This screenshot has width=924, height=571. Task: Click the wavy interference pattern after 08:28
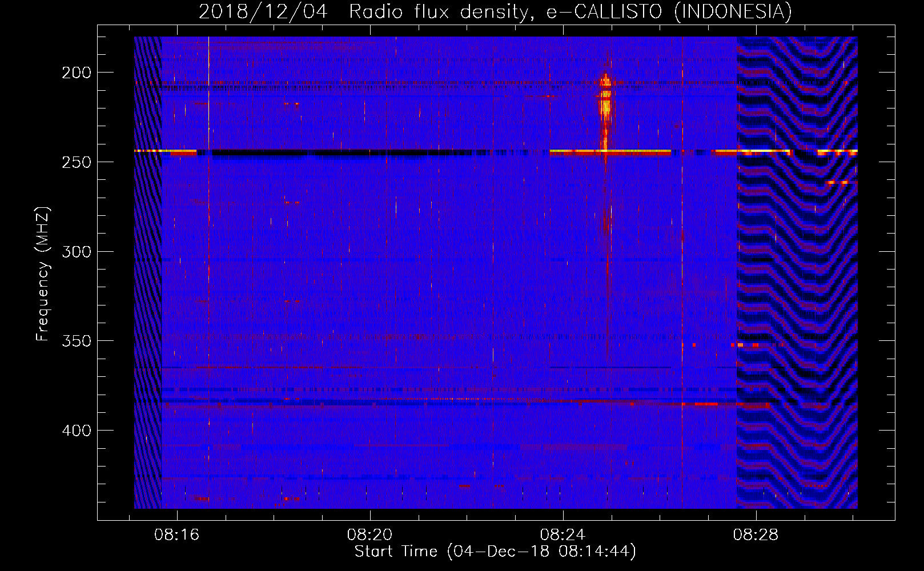797,272
